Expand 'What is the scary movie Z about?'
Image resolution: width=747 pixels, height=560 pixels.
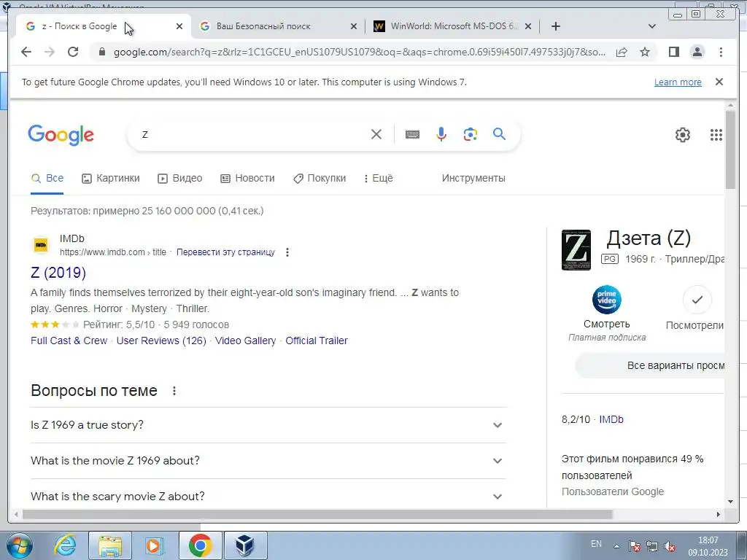click(268, 496)
